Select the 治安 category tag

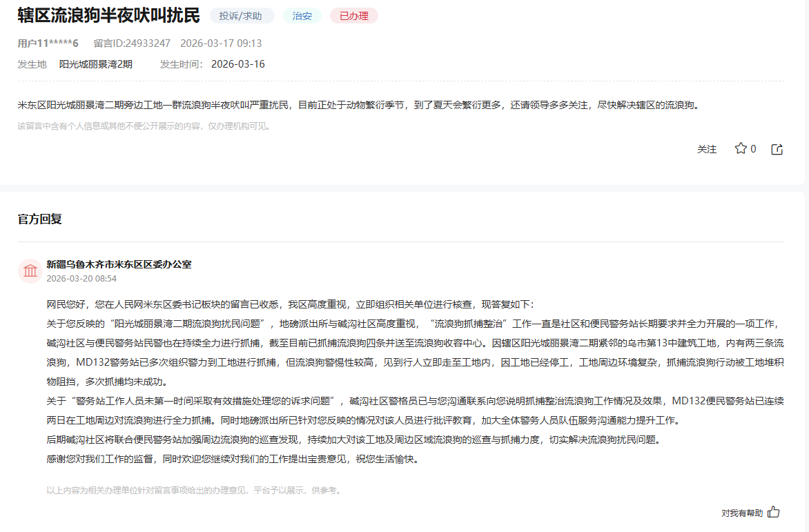tap(302, 16)
